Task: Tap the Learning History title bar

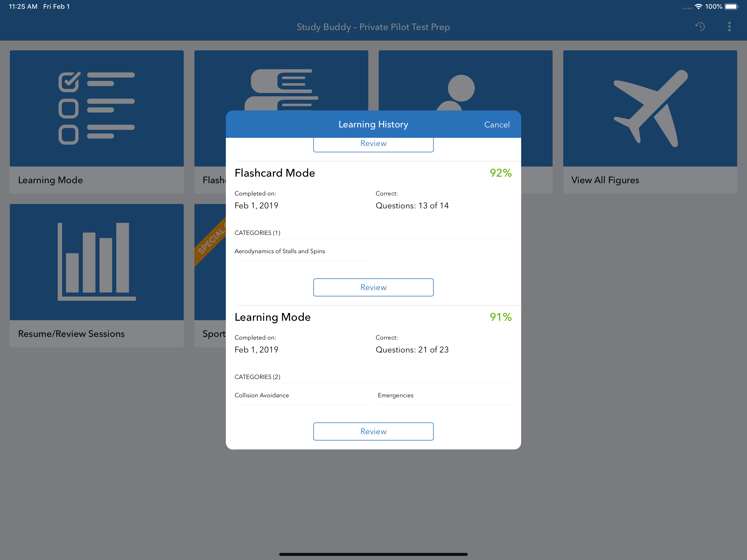Action: pos(373,124)
